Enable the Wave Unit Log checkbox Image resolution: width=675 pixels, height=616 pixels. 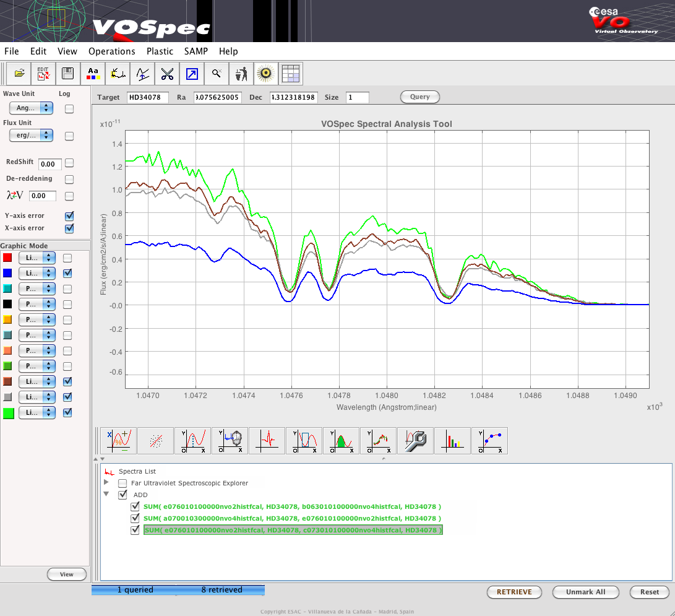click(69, 108)
